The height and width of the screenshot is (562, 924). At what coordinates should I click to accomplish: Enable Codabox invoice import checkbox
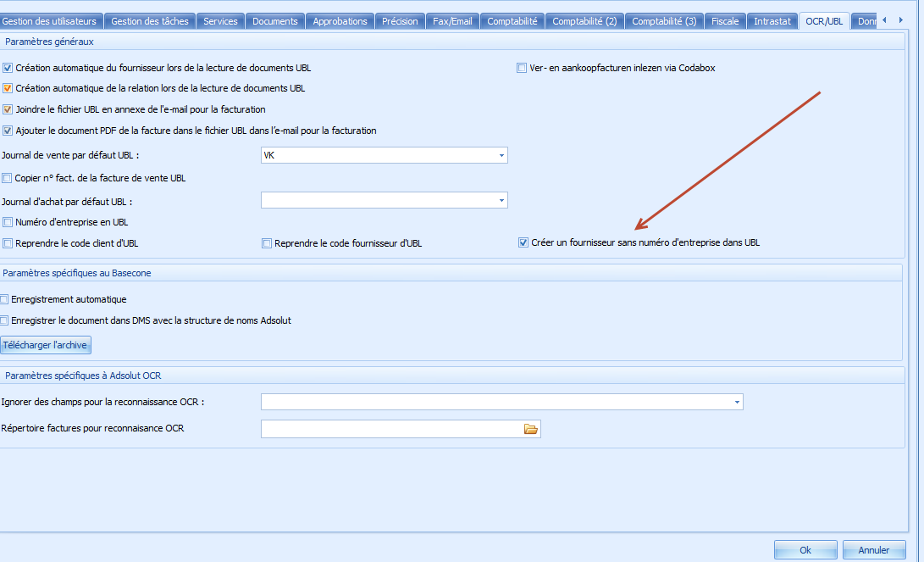pyautogui.click(x=522, y=68)
